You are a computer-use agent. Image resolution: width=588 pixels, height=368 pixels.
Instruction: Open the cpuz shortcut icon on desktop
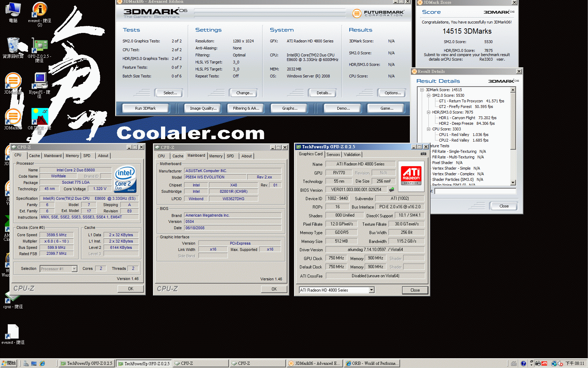[x=13, y=297]
